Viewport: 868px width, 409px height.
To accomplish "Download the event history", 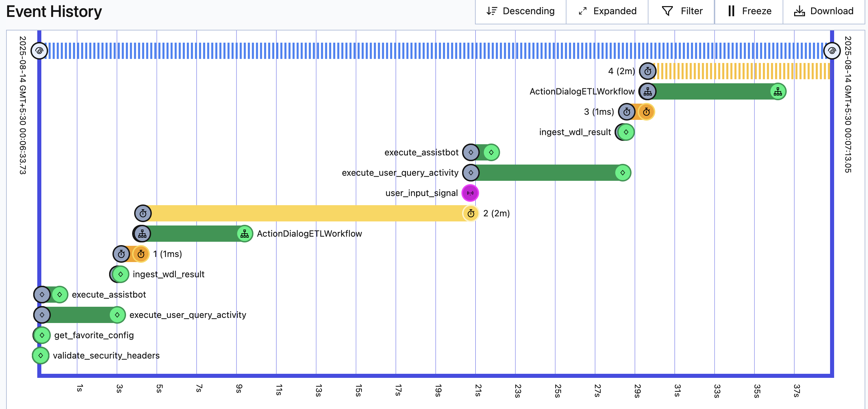I will (x=824, y=11).
